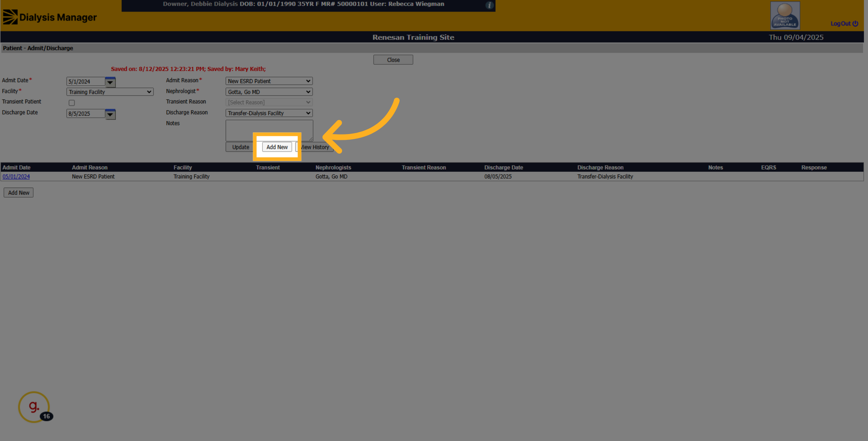This screenshot has height=441, width=868.
Task: Open the floating g. guide widget
Action: click(x=34, y=407)
